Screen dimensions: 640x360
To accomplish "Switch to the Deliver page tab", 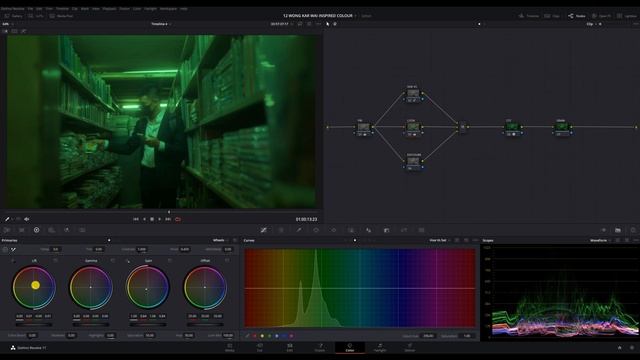I will 409,348.
